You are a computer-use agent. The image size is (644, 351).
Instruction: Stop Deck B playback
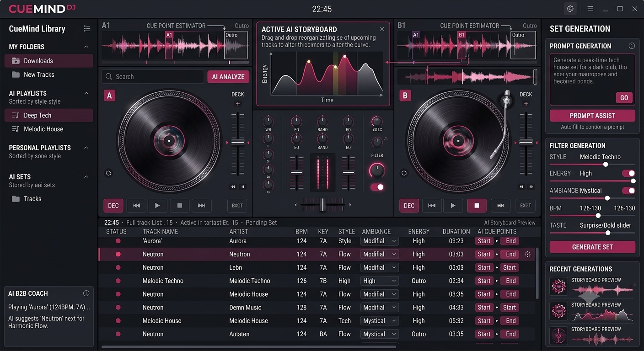477,206
